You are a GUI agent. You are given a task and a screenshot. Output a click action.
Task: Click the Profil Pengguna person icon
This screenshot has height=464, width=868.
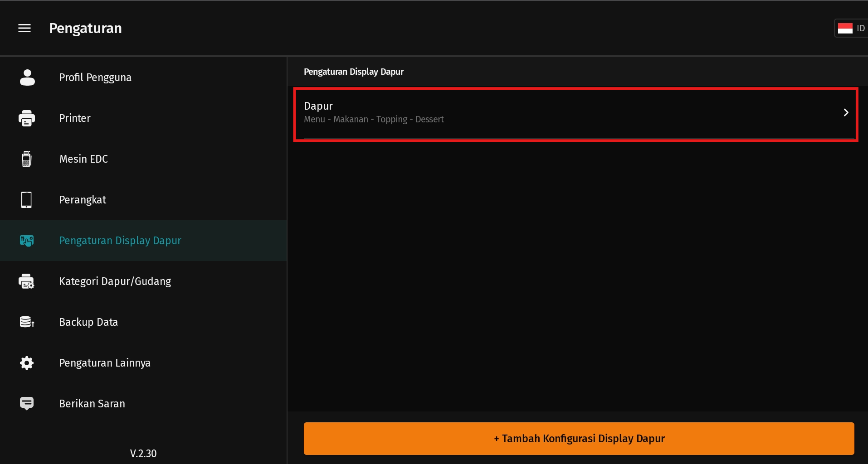tap(27, 77)
